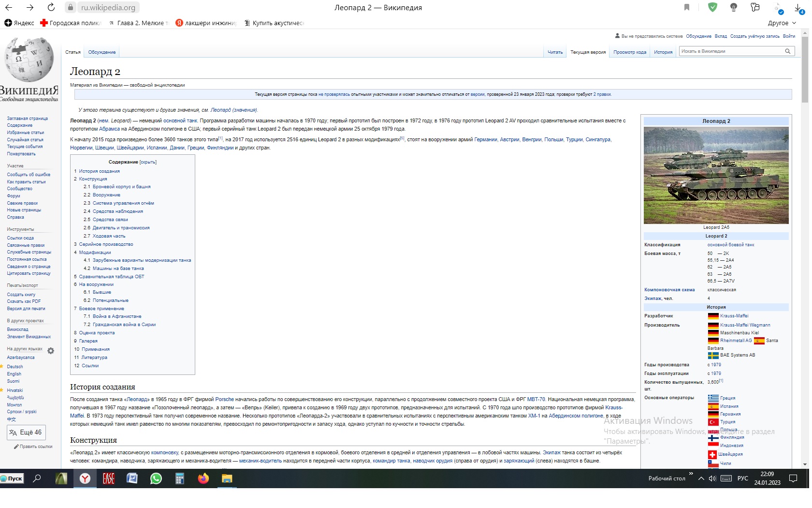Switch the РУС keyboard language indicator
Viewport: 812px width, 508px height.
click(742, 478)
